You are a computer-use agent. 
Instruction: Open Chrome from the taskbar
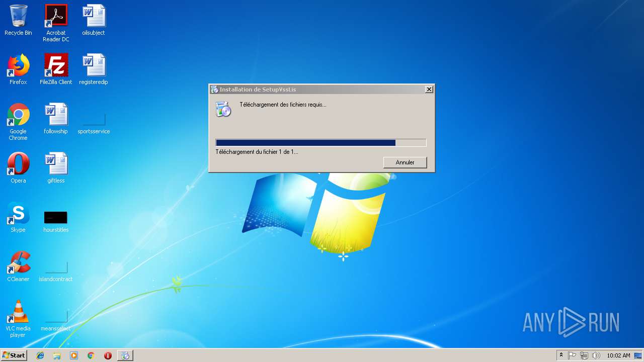pyautogui.click(x=91, y=355)
